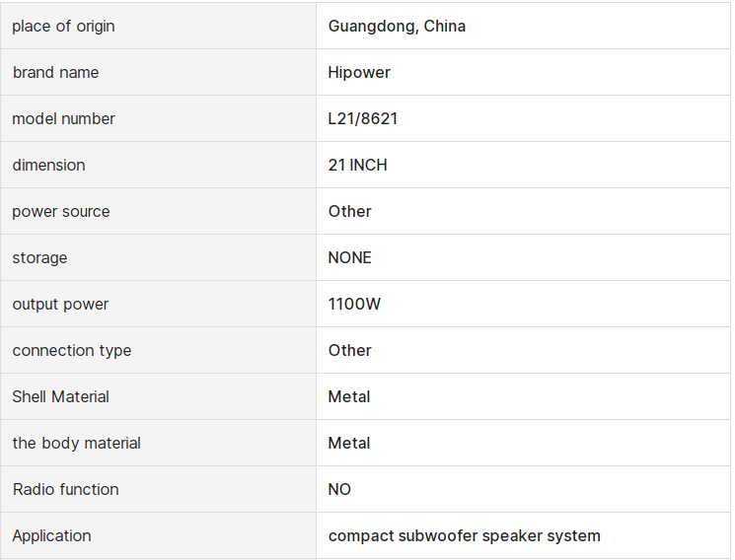Select the 'compact subwoofer speaker system' text
This screenshot has height=560, width=735.
point(464,535)
